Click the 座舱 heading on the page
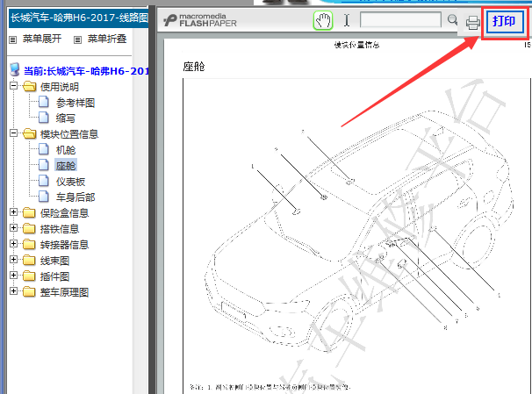The image size is (532, 394). (x=194, y=67)
